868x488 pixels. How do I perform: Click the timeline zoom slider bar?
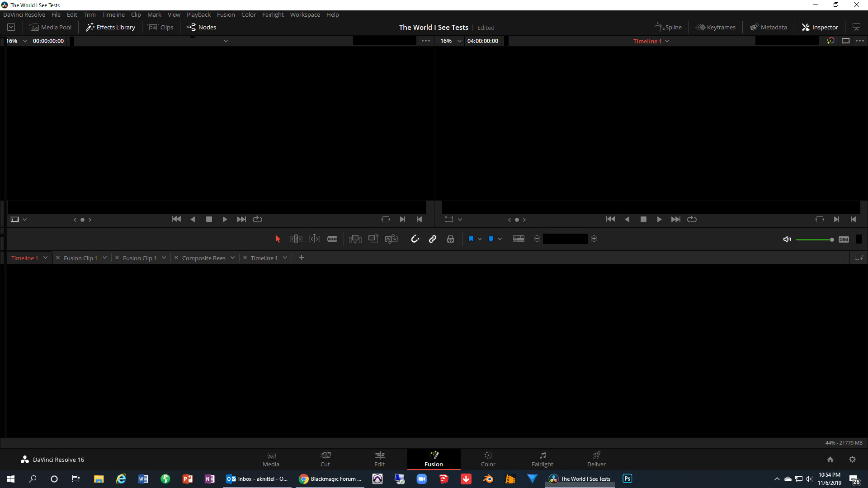click(x=566, y=239)
